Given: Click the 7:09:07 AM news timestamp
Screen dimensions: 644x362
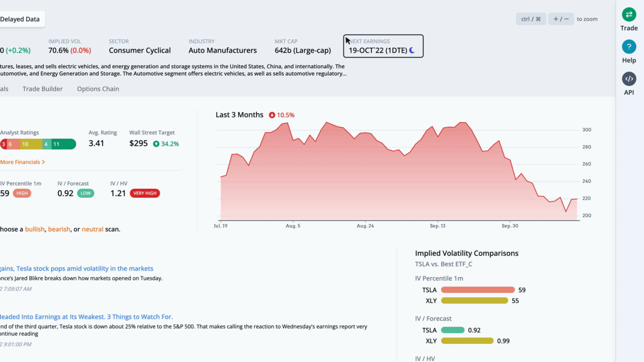Looking at the screenshot, I should (16, 289).
